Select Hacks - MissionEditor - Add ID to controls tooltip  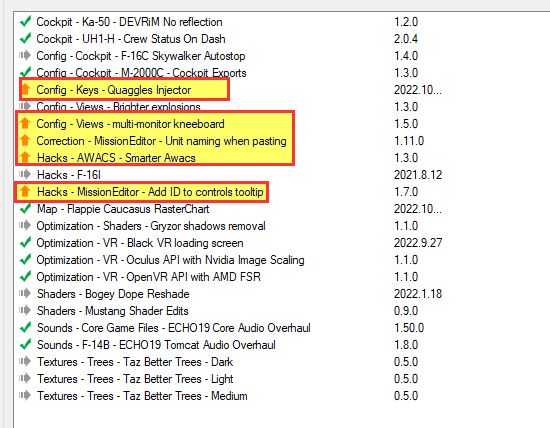(x=150, y=192)
